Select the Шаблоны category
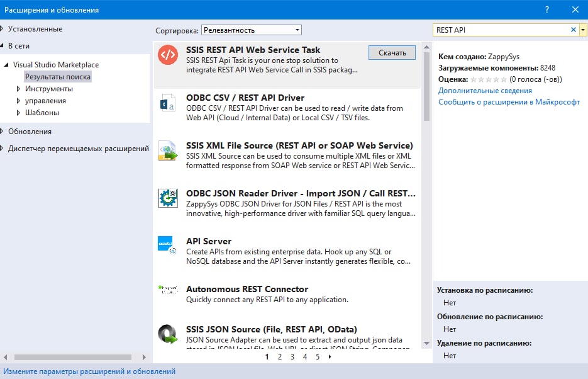The width and height of the screenshot is (588, 379). pos(42,113)
